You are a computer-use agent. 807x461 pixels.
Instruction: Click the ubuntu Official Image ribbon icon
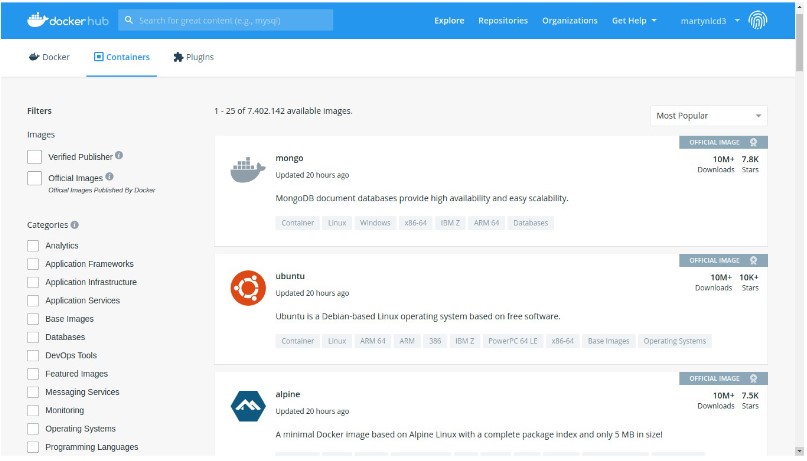pos(753,260)
